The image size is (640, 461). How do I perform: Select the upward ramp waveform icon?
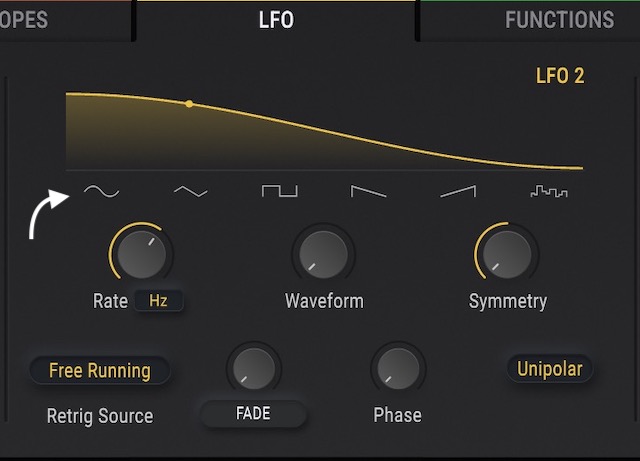(458, 190)
